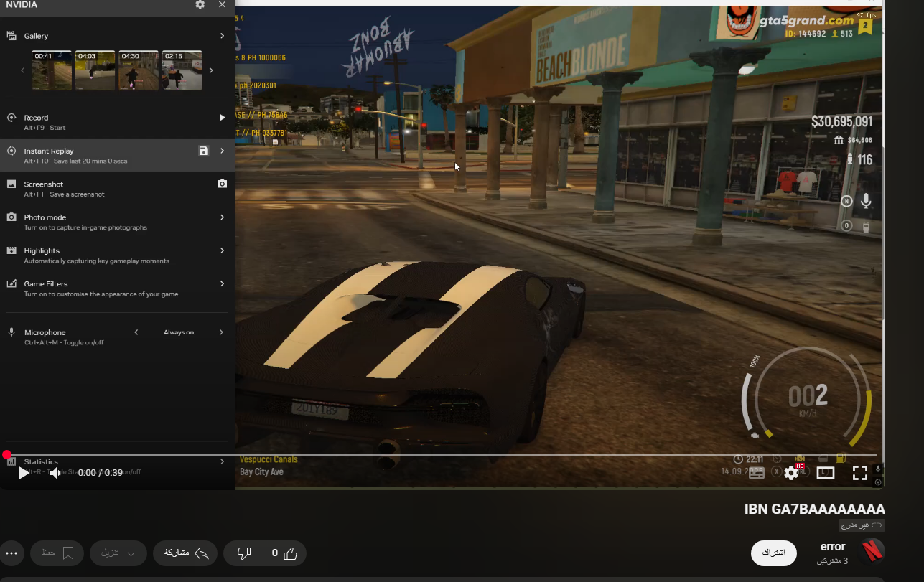This screenshot has height=582, width=924.
Task: Dislike the video with thumbs down
Action: point(244,553)
